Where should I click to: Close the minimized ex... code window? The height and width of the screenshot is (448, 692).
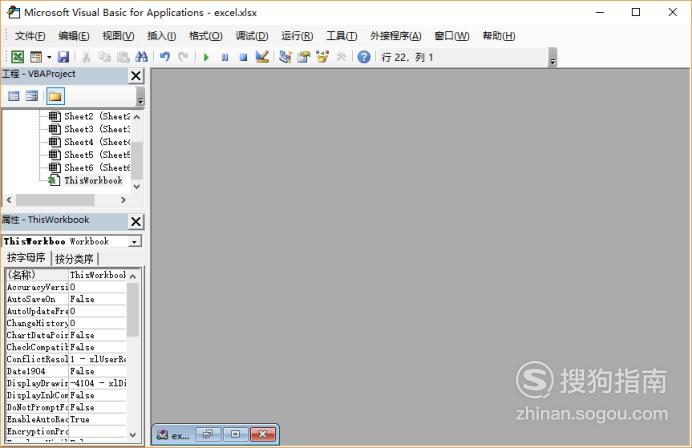[x=263, y=435]
